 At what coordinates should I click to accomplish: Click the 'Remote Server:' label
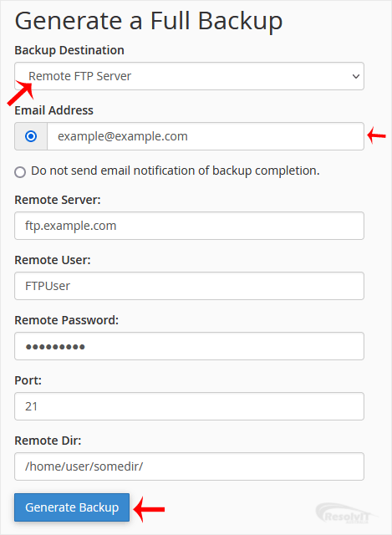[x=58, y=200]
